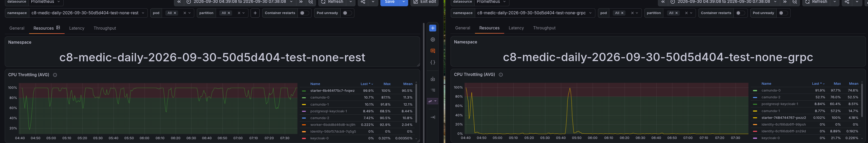Shift time range forward in grpc window
Viewport: 868px width, 143px height.
[x=785, y=2]
